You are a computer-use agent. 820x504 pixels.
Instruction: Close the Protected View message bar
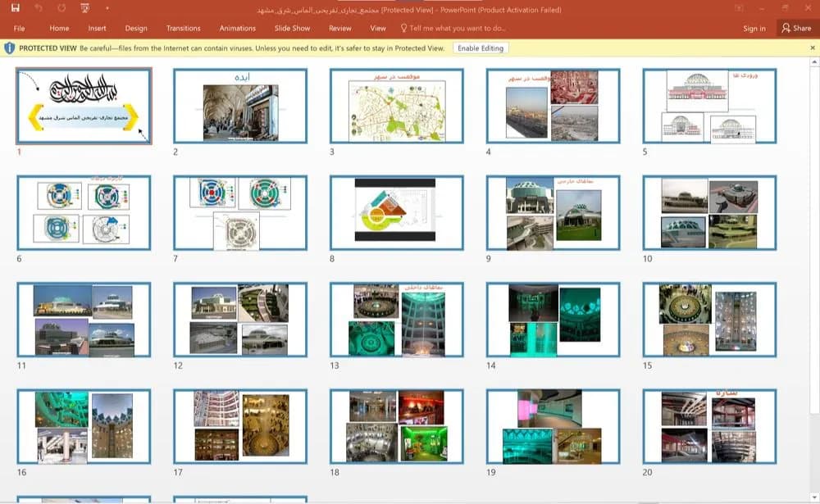[812, 48]
